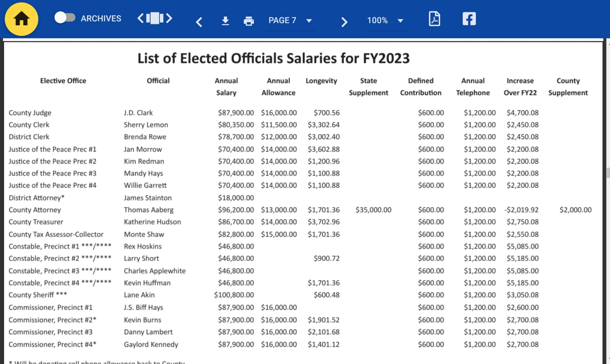Click the page selector dropdown arrow
This screenshot has height=364, width=610.
point(309,21)
